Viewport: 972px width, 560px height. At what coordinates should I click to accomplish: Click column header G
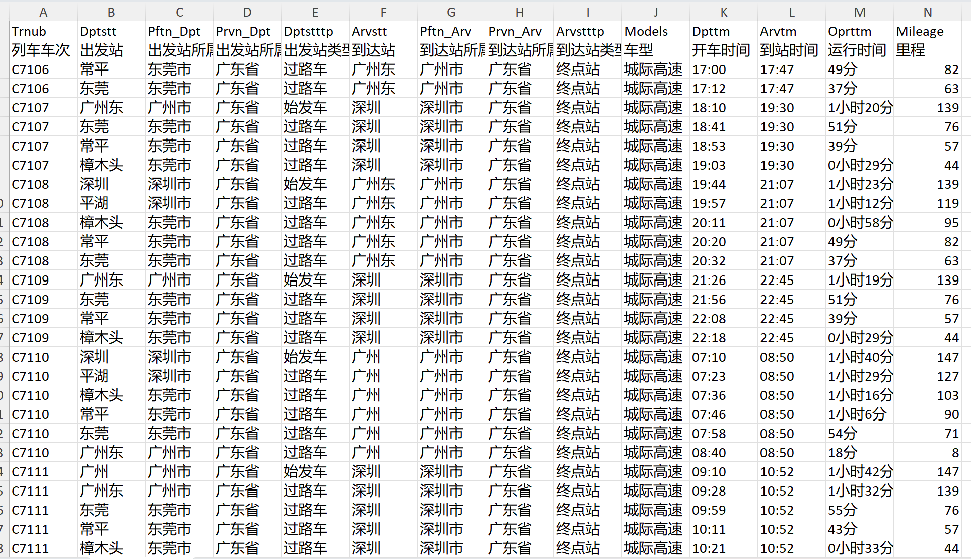(x=451, y=12)
